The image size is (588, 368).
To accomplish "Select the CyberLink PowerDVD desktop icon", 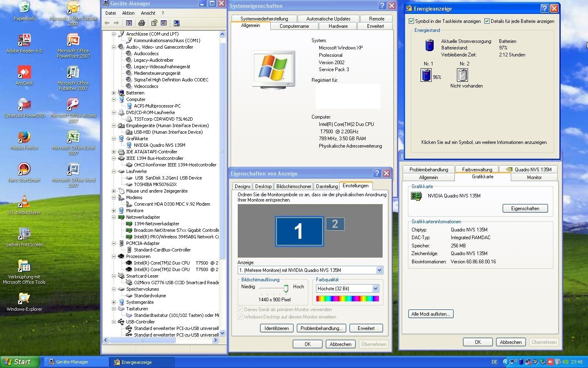I will (x=24, y=108).
